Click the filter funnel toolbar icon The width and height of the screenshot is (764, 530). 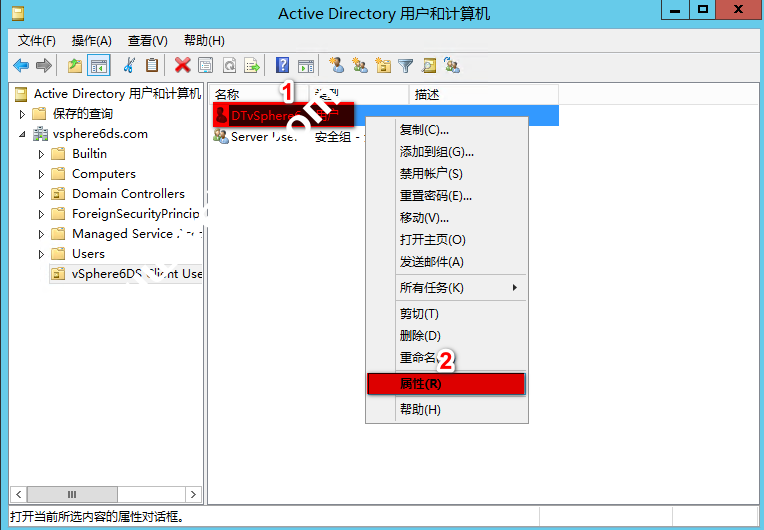[x=405, y=65]
